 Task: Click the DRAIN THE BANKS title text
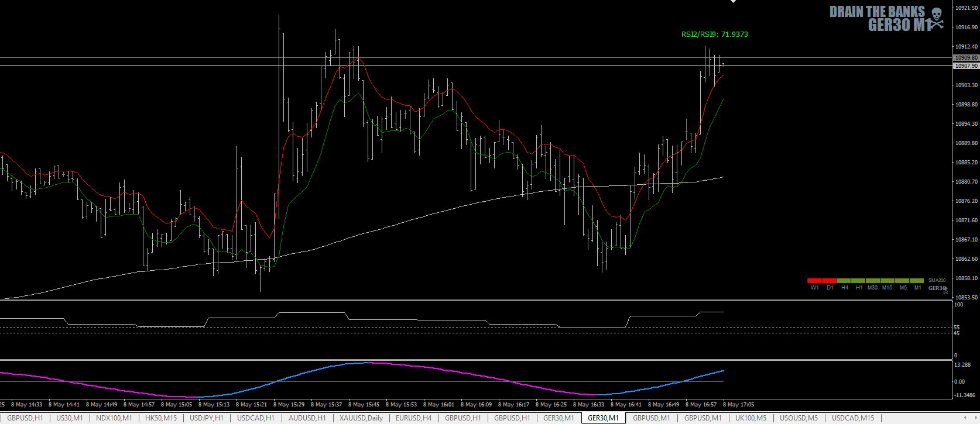pyautogui.click(x=877, y=12)
